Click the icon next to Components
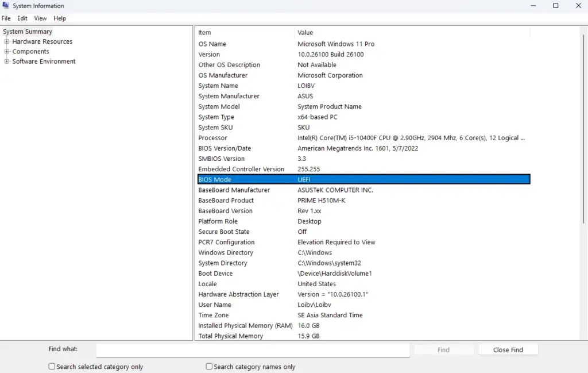Image resolution: width=588 pixels, height=373 pixels. click(x=6, y=51)
